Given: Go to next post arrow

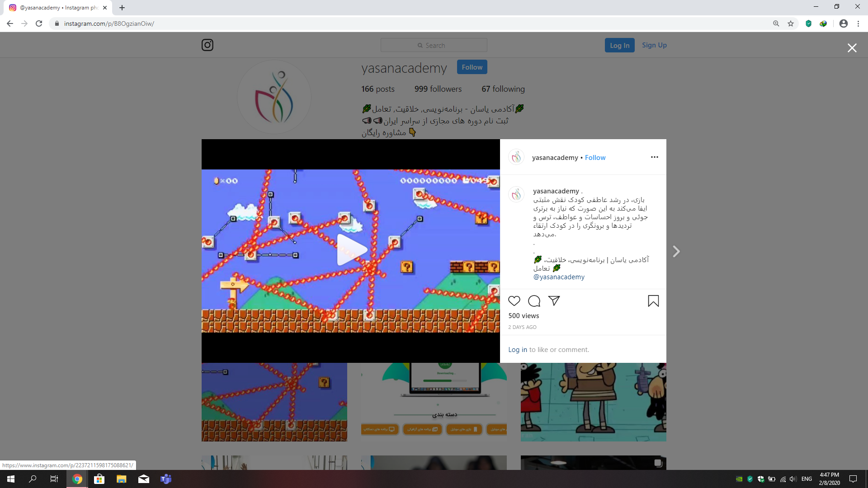Looking at the screenshot, I should 676,251.
